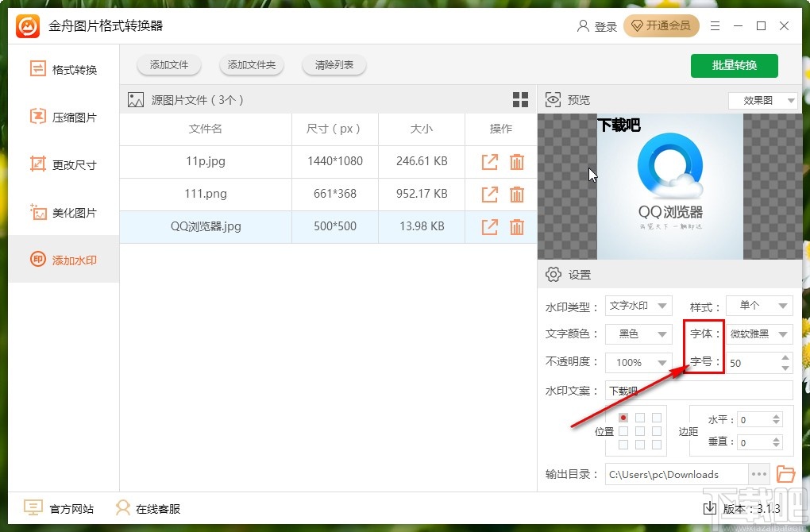Viewport: 810px width, 532px height.
Task: Click the hamburger menu icon near window controls
Action: (714, 25)
